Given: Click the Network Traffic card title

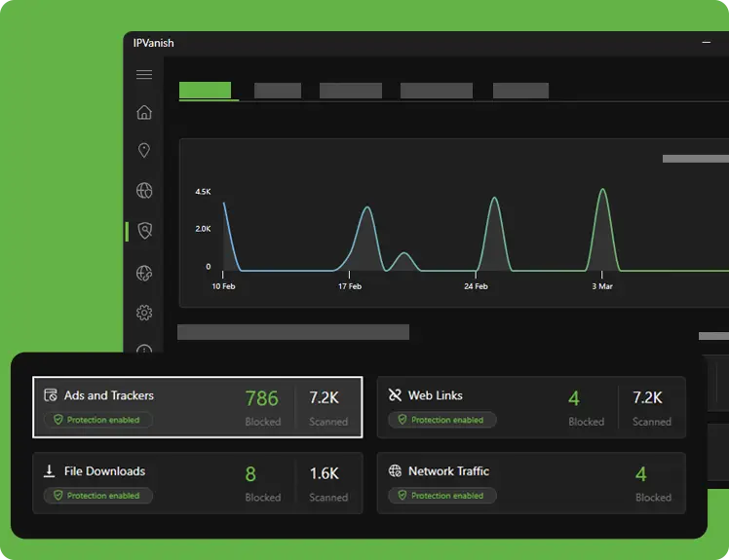Looking at the screenshot, I should [x=448, y=471].
